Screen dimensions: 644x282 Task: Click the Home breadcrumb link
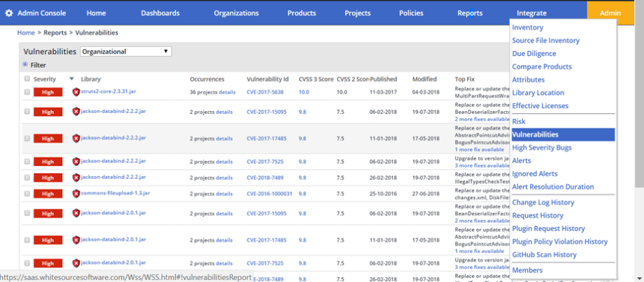click(26, 32)
